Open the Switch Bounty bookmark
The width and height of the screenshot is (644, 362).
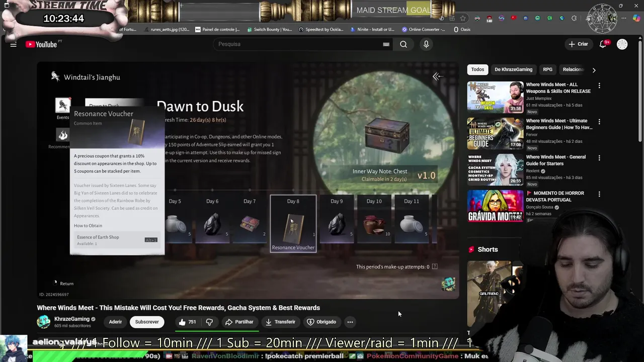[269, 30]
